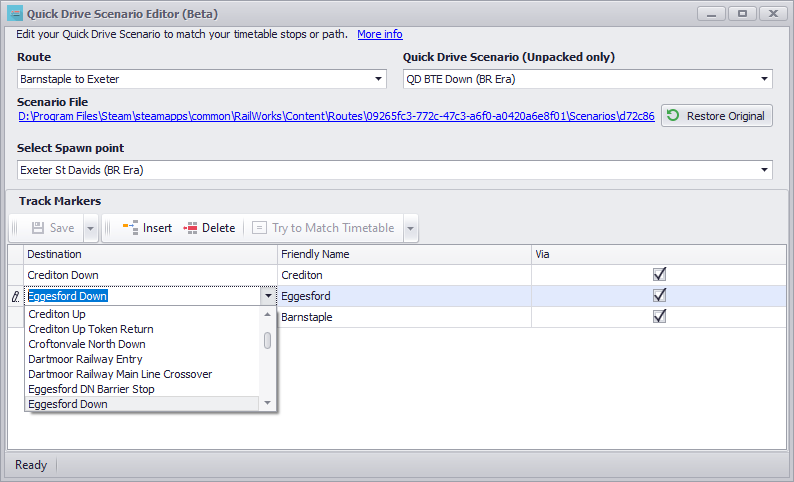Click the Insert track marker icon
794x482 pixels.
coord(130,228)
